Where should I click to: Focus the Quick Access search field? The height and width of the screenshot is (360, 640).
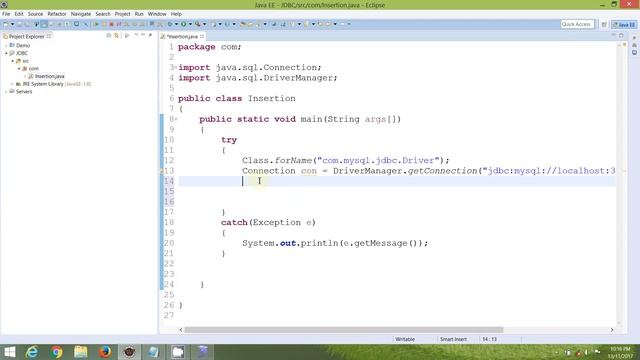(577, 24)
